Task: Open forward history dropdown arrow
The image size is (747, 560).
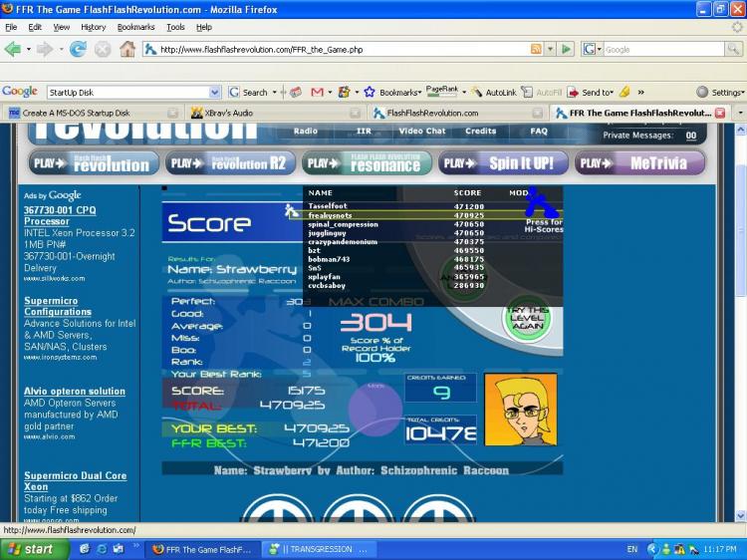Action: tap(61, 49)
